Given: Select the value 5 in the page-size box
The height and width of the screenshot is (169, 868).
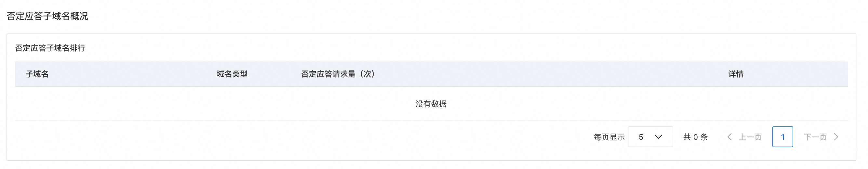Looking at the screenshot, I should click(641, 137).
